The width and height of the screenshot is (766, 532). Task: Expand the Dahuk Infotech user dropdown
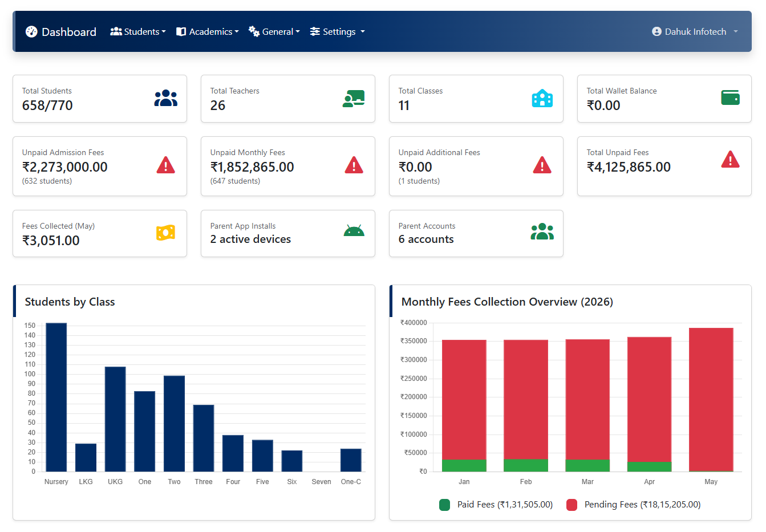pos(695,31)
